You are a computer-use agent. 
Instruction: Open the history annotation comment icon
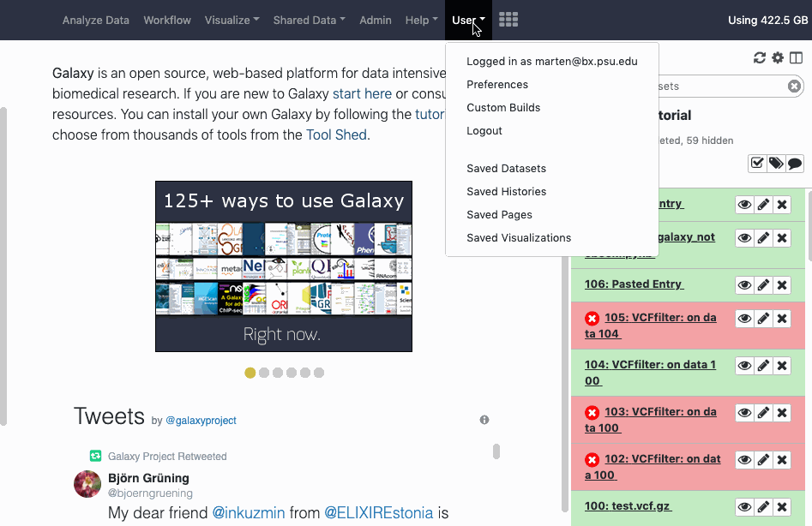point(795,164)
